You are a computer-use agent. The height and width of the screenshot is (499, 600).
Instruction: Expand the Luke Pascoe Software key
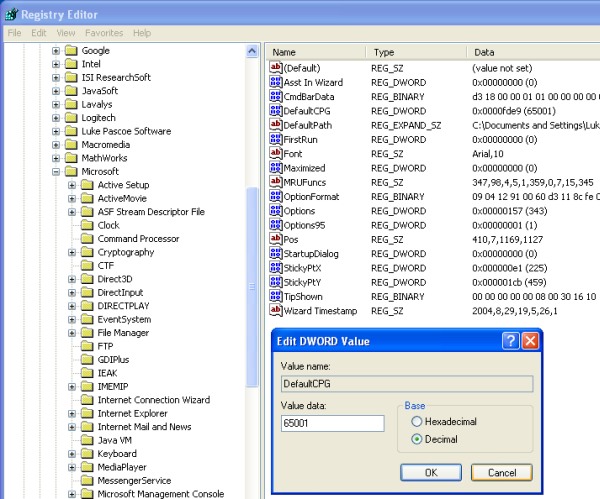coord(56,132)
